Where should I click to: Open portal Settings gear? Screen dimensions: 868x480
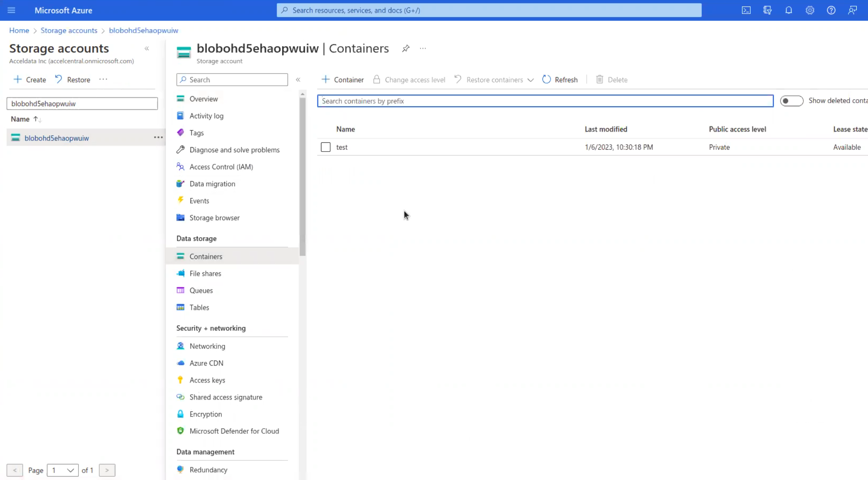click(810, 10)
